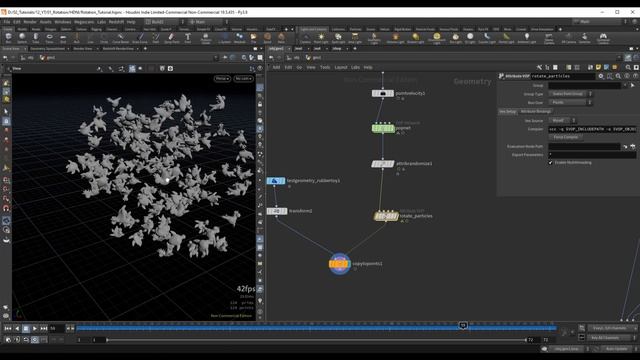Click the Play forward button
640x360 pixels.
(35, 328)
